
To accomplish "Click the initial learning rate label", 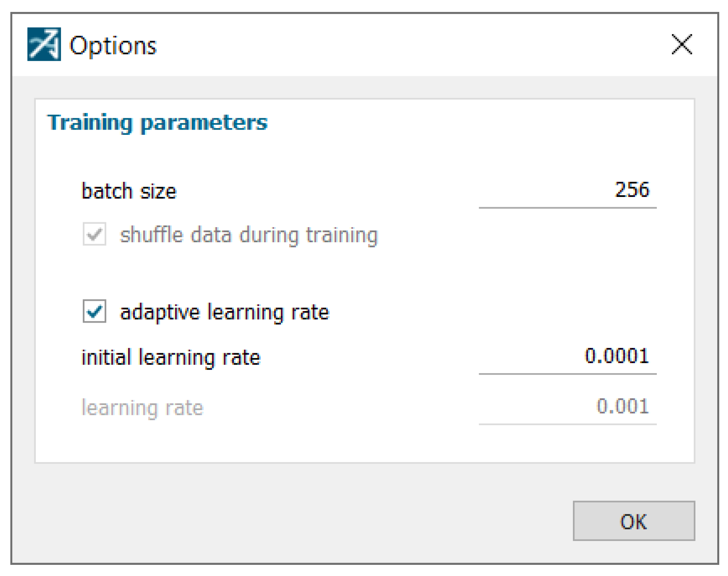I will click(171, 357).
